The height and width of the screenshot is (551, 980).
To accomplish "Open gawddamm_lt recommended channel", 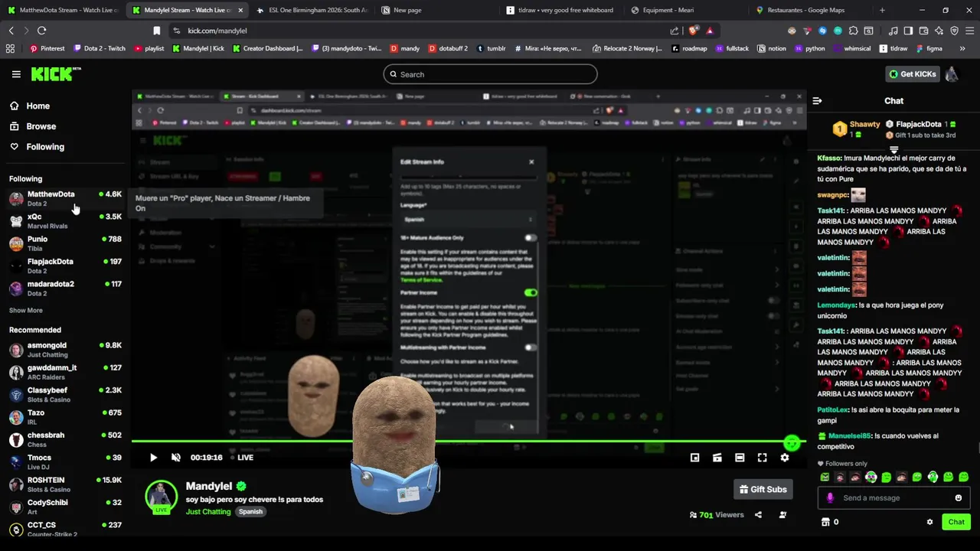I will point(65,372).
